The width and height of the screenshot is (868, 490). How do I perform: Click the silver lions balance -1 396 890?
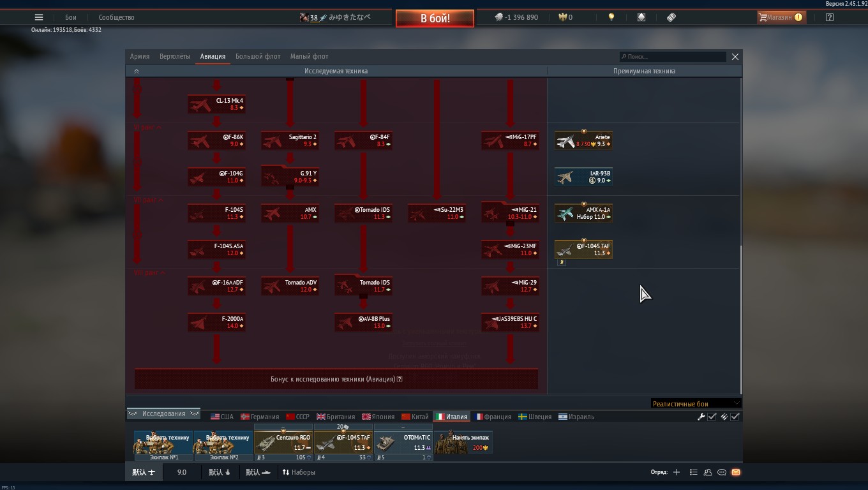coord(516,17)
